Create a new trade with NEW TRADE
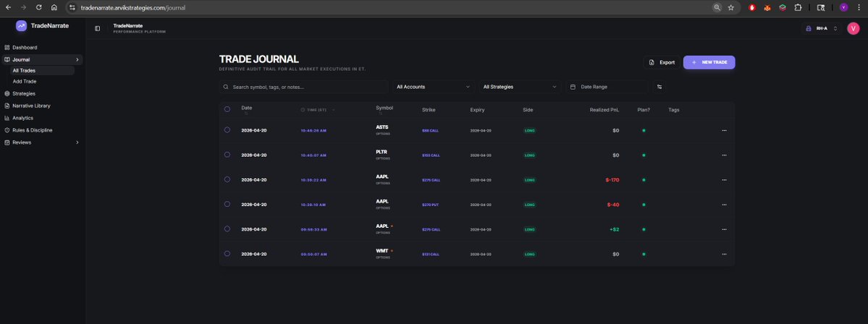 709,62
